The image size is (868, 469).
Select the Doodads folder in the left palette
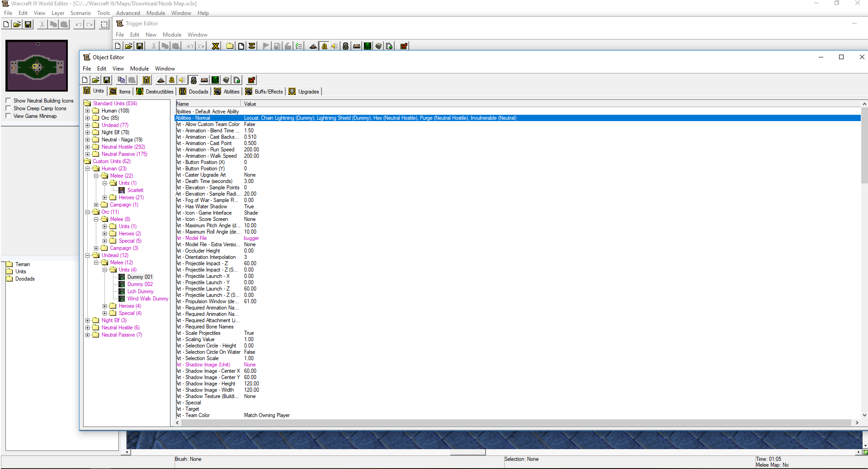click(x=25, y=279)
